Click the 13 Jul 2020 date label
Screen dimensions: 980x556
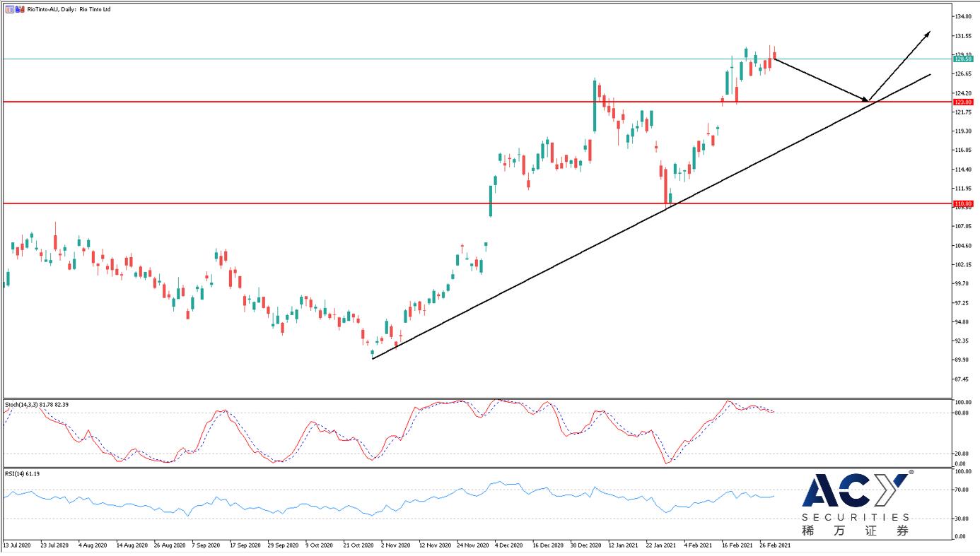[16, 545]
